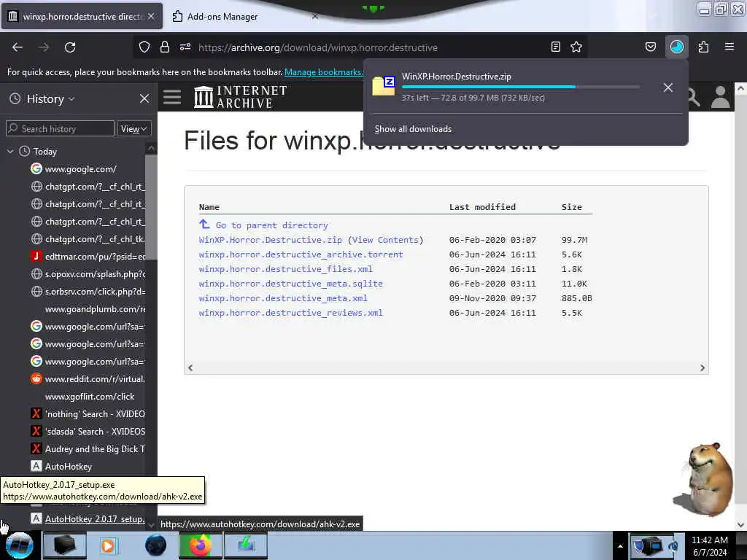The width and height of the screenshot is (747, 560).
Task: Click the downloads progress toolbar icon
Action: pos(676,47)
